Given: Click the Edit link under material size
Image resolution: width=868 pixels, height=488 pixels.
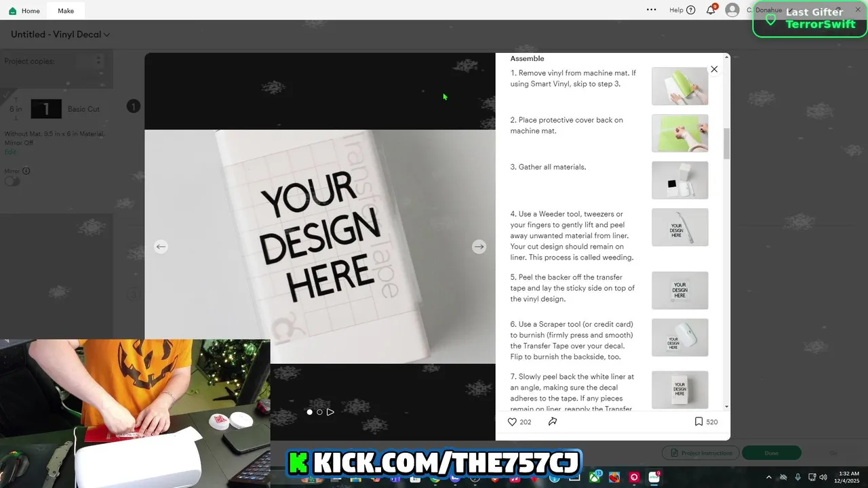Looking at the screenshot, I should (10, 152).
